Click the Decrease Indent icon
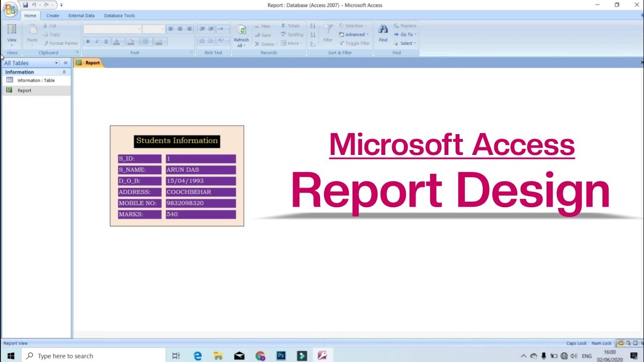Image resolution: width=644 pixels, height=362 pixels. click(x=202, y=29)
